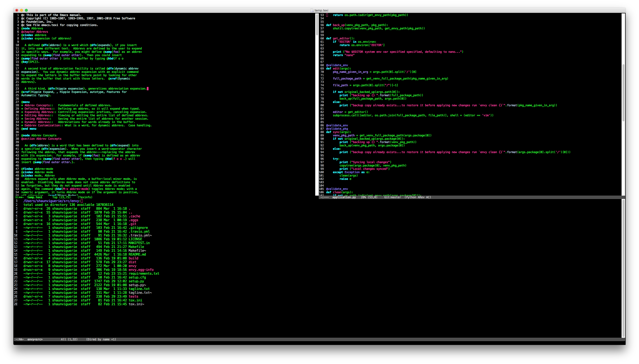The width and height of the screenshot is (639, 364).
Task: Click the '@end menu' line
Action: coord(29,129)
